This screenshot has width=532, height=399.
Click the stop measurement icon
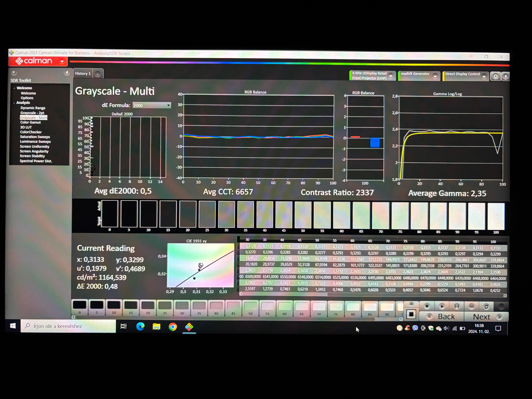click(427, 306)
